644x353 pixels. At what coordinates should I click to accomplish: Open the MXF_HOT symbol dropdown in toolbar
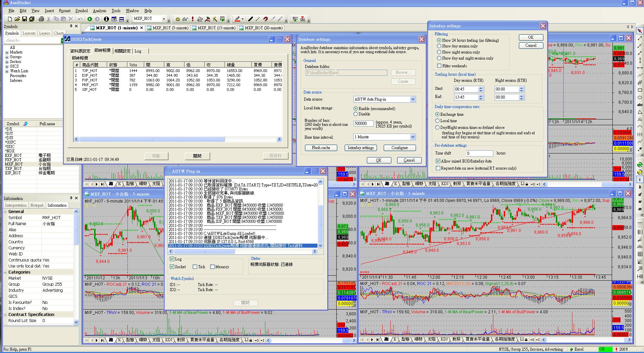coord(164,19)
